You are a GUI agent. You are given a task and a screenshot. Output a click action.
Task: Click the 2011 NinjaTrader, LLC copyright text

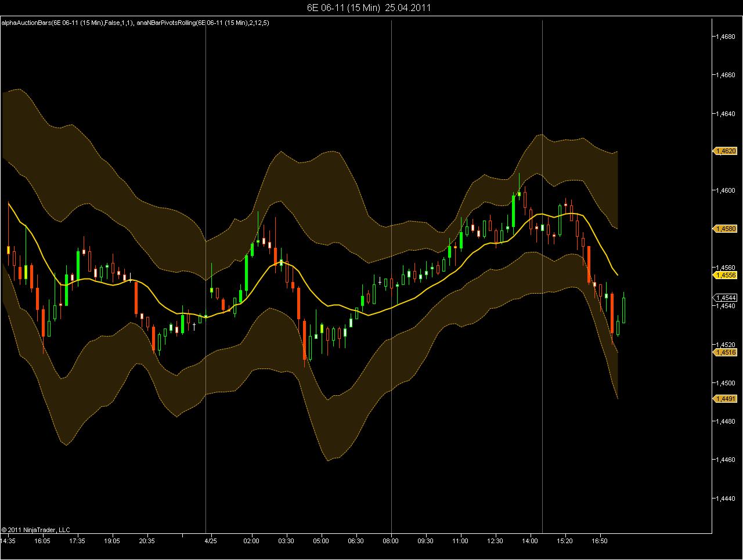[x=36, y=529]
